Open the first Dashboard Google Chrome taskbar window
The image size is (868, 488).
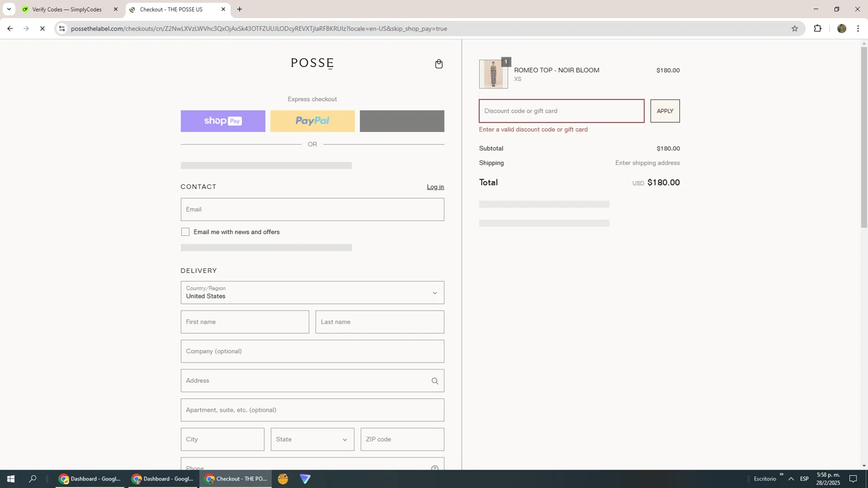[90, 479]
